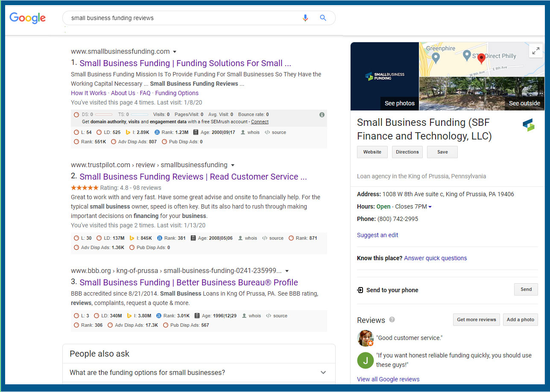This screenshot has height=392, width=550.
Task: Expand the map with the fullscreen icon
Action: click(x=535, y=51)
